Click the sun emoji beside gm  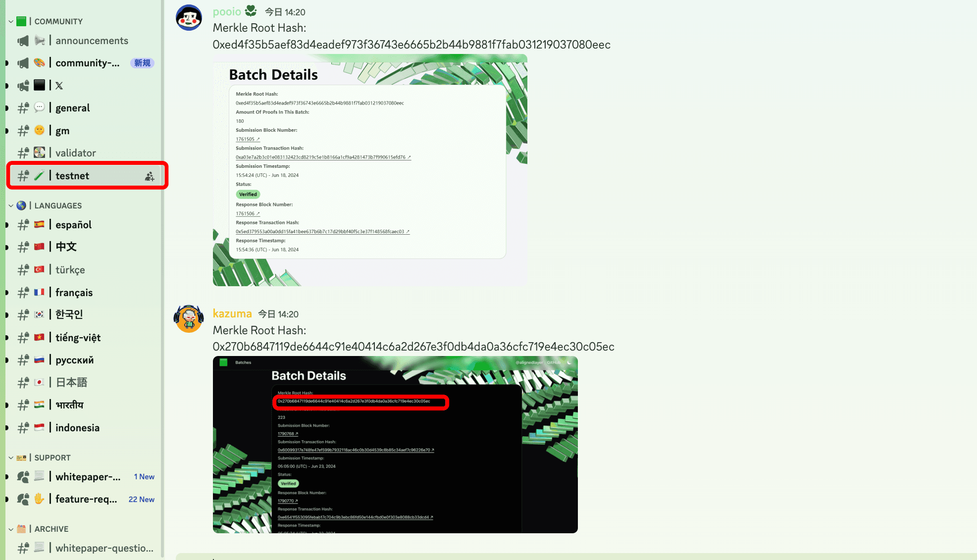(40, 130)
